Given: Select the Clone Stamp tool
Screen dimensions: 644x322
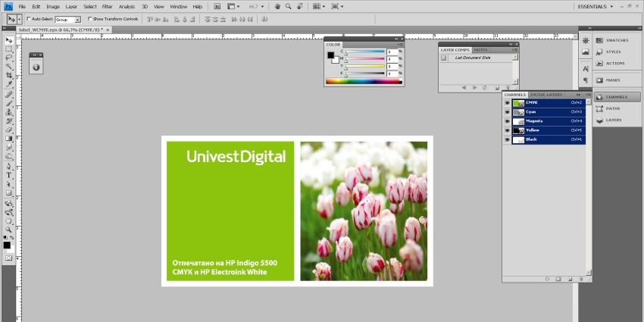Looking at the screenshot, I should coord(8,112).
